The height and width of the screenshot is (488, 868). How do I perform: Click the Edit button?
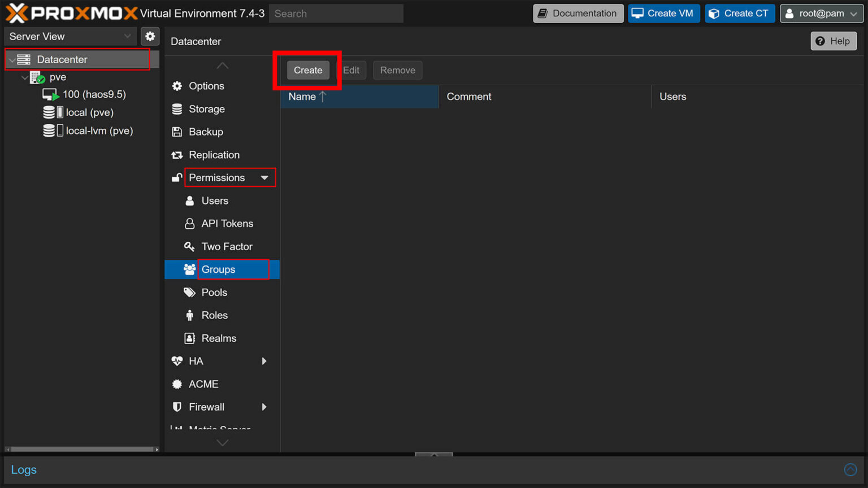351,70
